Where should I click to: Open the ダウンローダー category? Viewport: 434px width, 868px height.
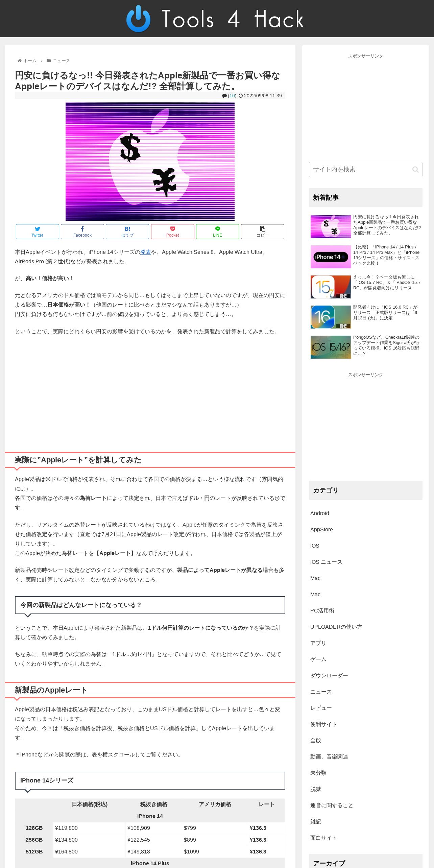tap(329, 675)
